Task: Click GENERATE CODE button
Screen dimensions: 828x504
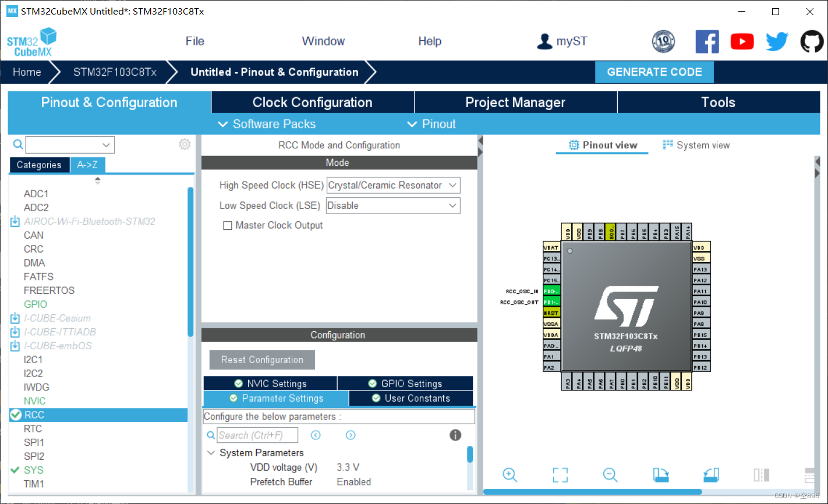Action: click(x=654, y=72)
